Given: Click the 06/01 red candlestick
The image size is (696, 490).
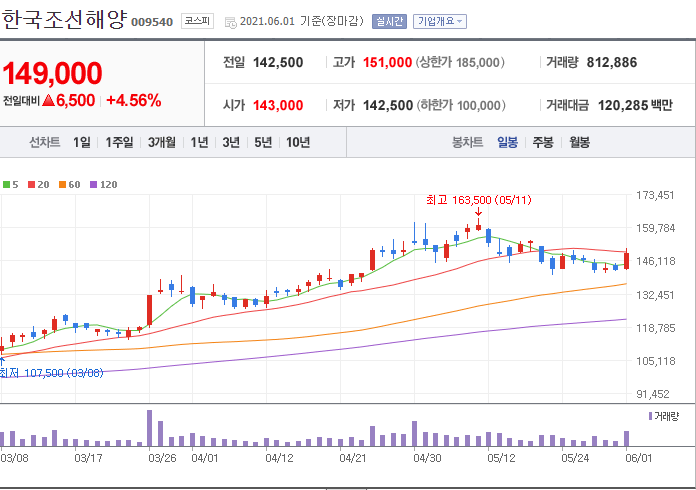Looking at the screenshot, I should 626,260.
